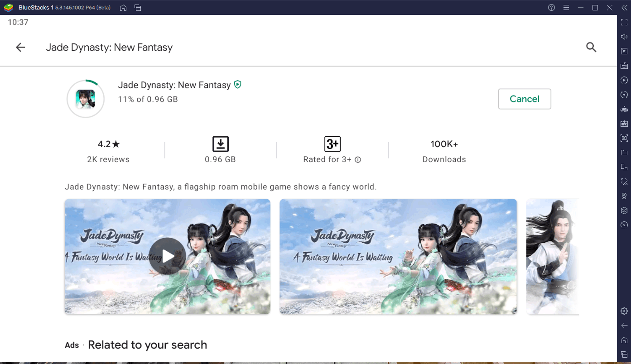This screenshot has height=364, width=631.
Task: Click the download size icon
Action: pyautogui.click(x=221, y=144)
